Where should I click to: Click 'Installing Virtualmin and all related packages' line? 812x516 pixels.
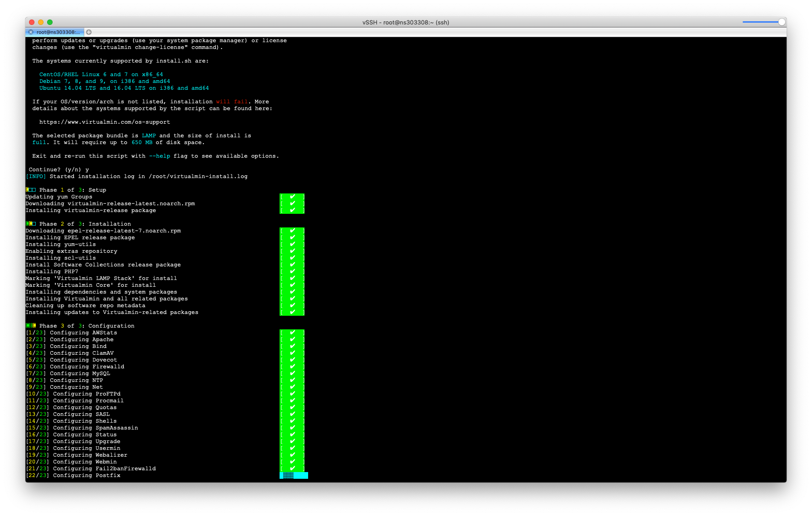pos(107,299)
